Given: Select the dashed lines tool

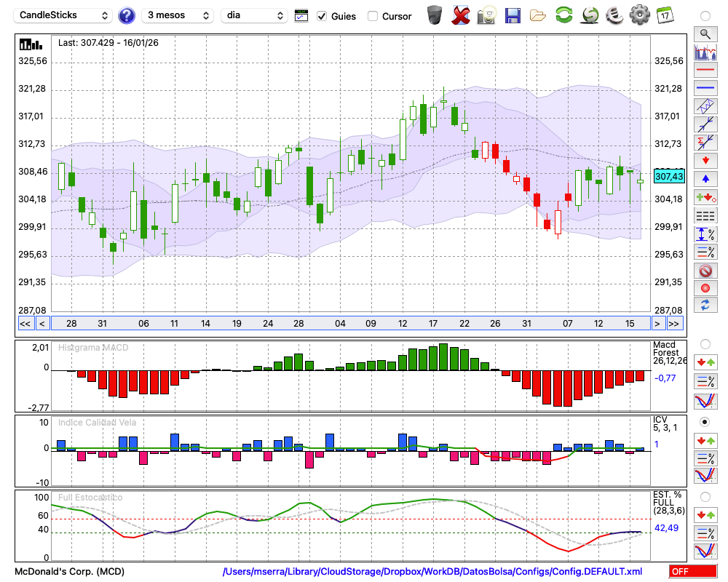Looking at the screenshot, I should (x=705, y=215).
